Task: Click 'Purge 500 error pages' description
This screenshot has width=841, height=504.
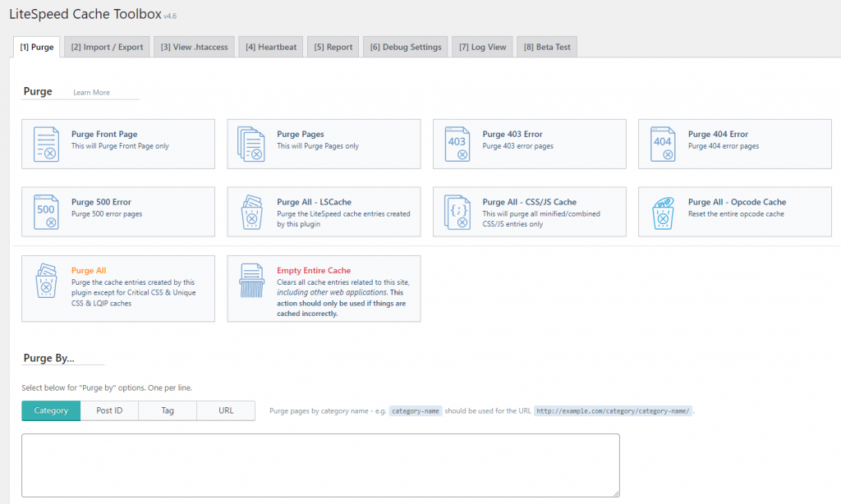Action: click(x=107, y=214)
